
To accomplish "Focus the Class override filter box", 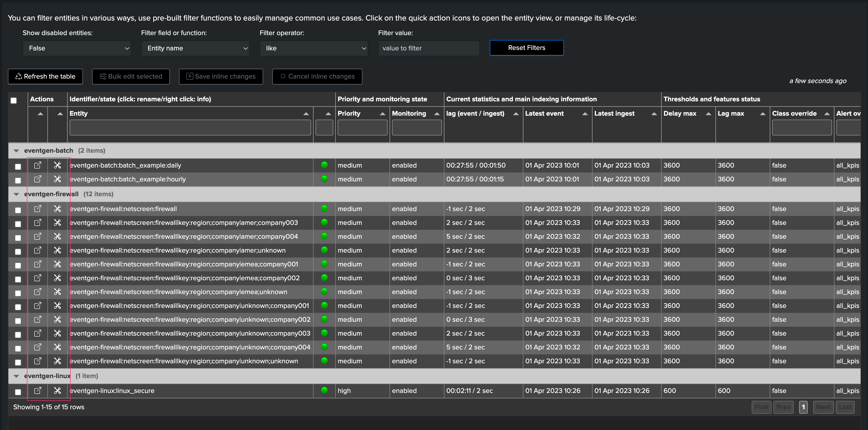I will pos(802,128).
